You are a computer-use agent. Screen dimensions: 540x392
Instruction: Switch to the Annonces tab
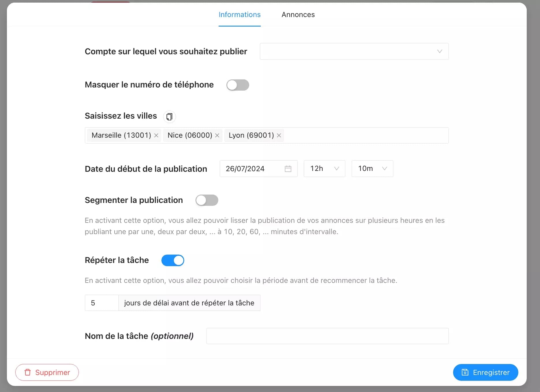(x=298, y=14)
